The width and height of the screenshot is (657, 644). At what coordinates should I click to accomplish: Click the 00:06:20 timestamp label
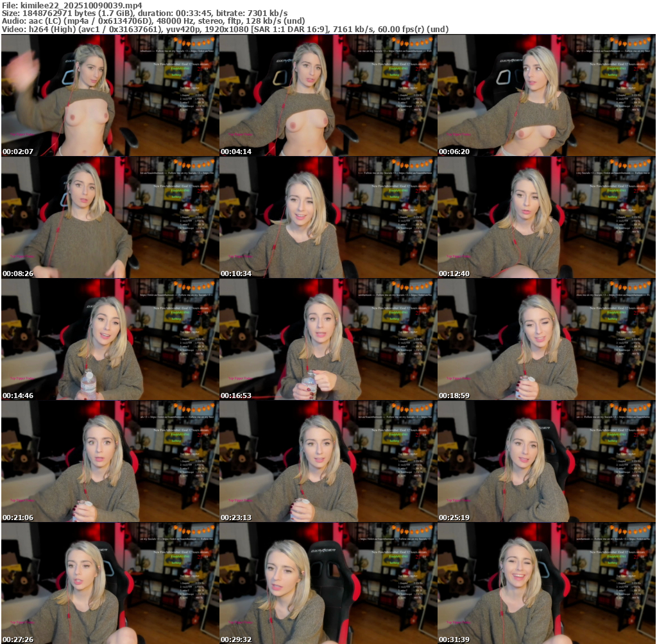click(x=454, y=152)
